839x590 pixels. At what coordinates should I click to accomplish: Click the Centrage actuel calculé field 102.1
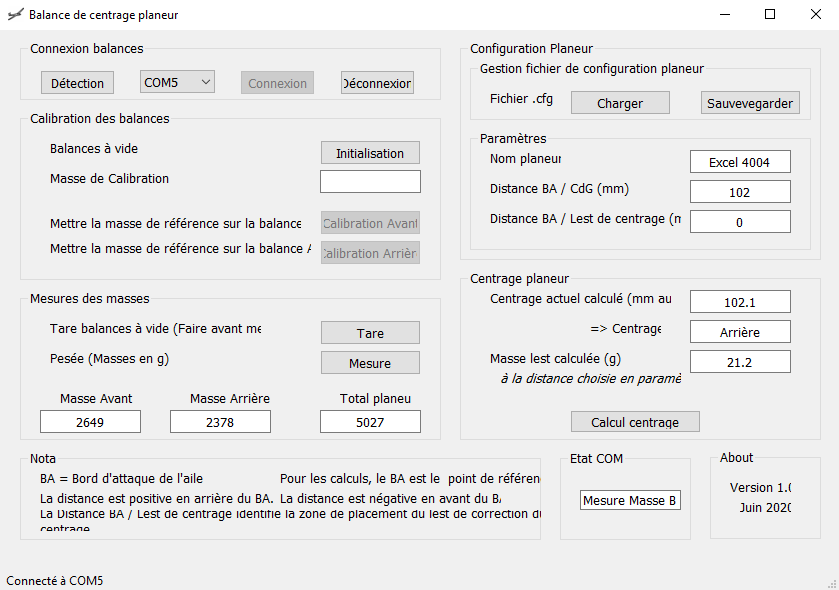[x=740, y=302]
